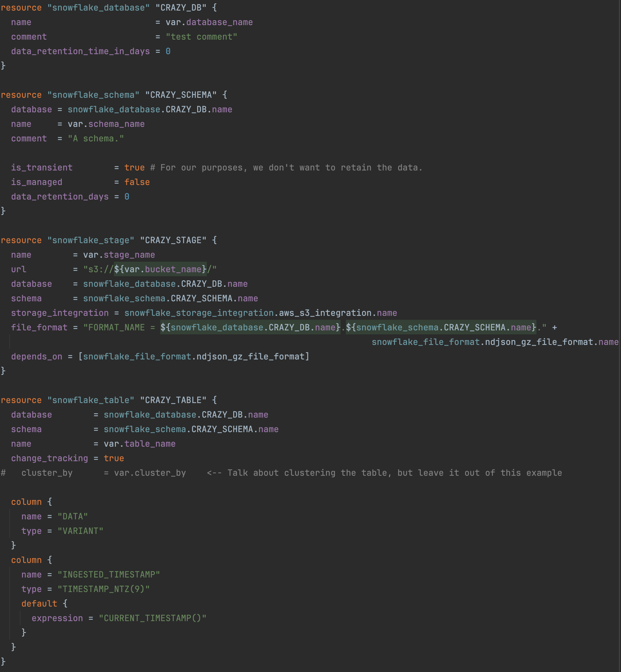Click the column keyword above name = "INGESTED_TIMESTAMP"
The height and width of the screenshot is (672, 621).
tap(26, 560)
